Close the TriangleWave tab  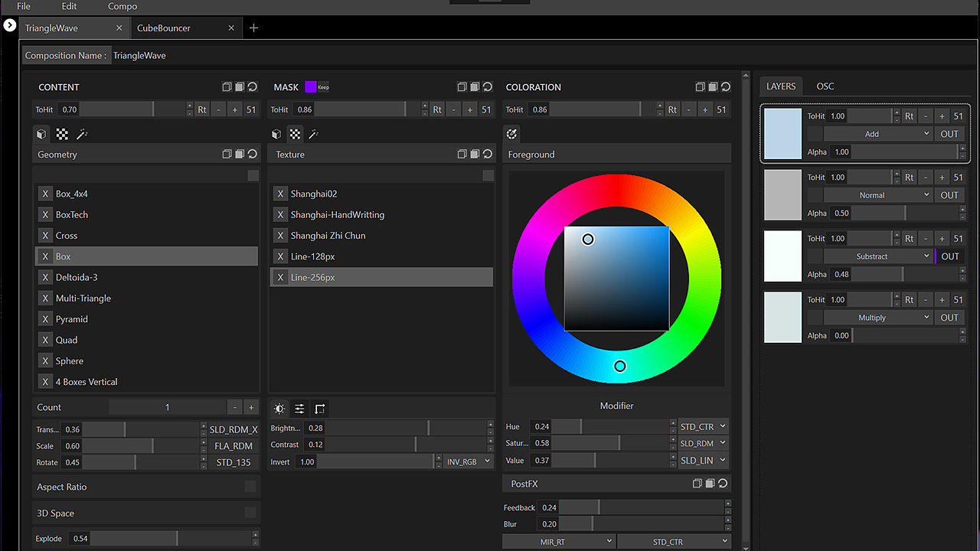(119, 28)
